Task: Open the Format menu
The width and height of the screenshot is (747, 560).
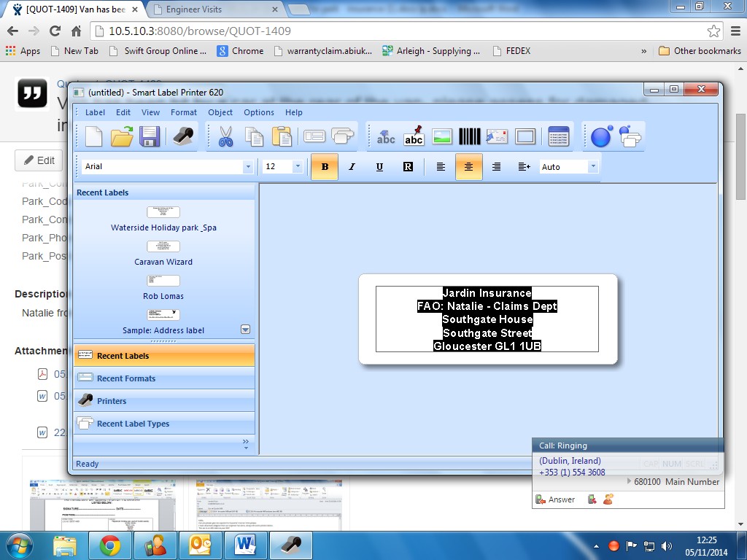Action: pos(184,112)
